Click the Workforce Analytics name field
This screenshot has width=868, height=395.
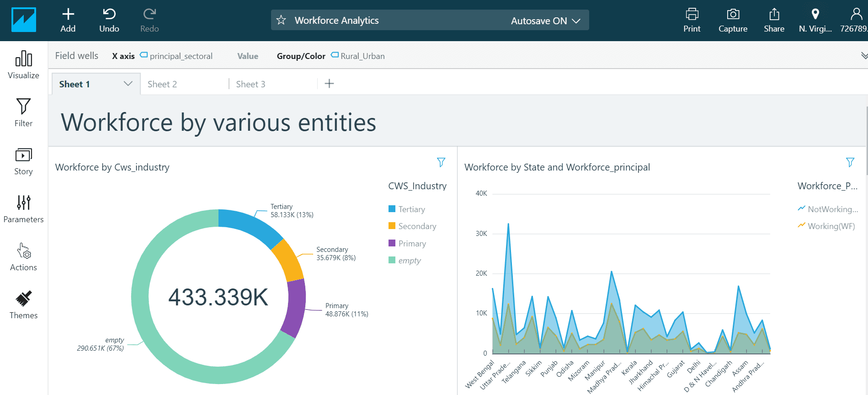point(337,21)
